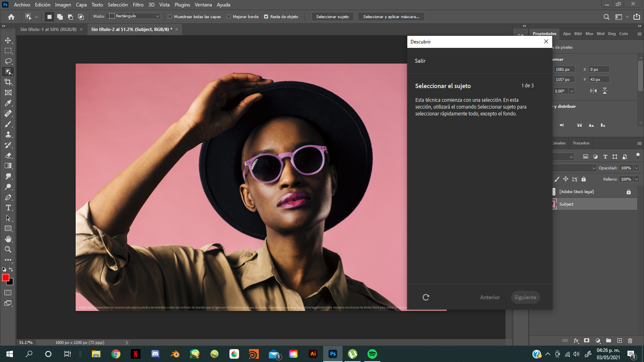The height and width of the screenshot is (362, 644).
Task: Select the History Brush tool
Action: pos(8,145)
